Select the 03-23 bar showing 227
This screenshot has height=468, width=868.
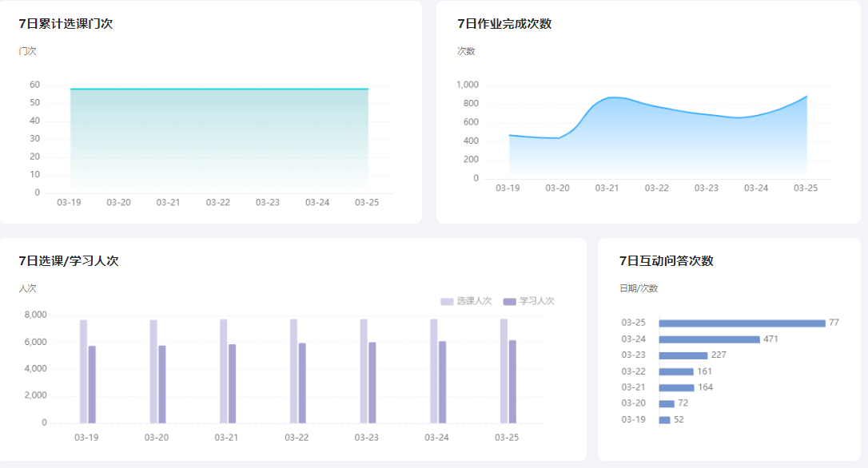pos(683,355)
